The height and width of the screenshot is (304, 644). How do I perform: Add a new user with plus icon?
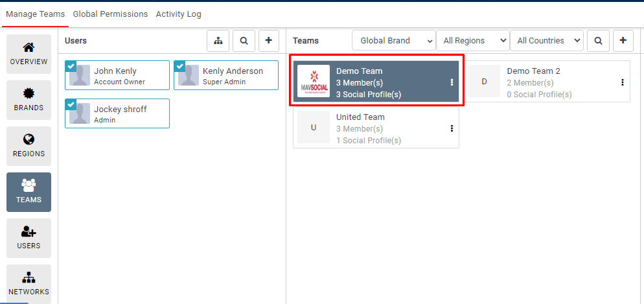pyautogui.click(x=269, y=40)
